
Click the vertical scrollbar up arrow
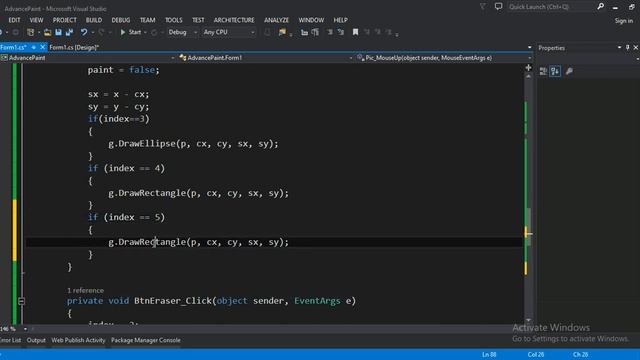(x=528, y=77)
